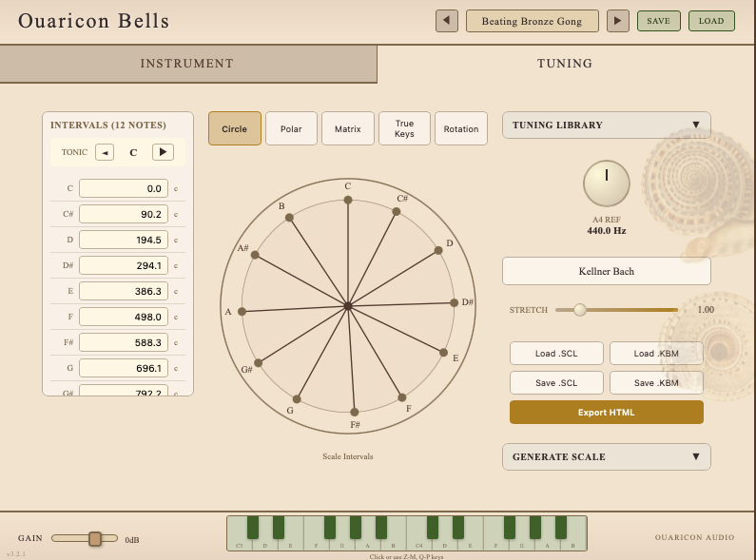Image resolution: width=756 pixels, height=560 pixels.
Task: Click the Stretch slider handle
Action: [x=579, y=309]
